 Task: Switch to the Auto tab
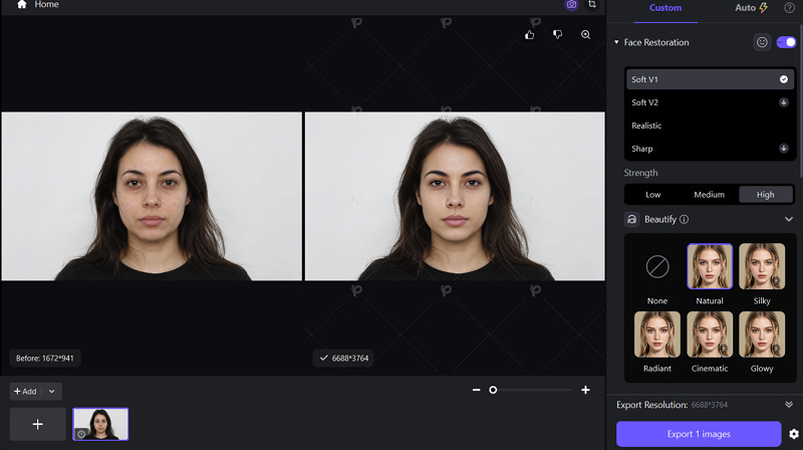751,8
